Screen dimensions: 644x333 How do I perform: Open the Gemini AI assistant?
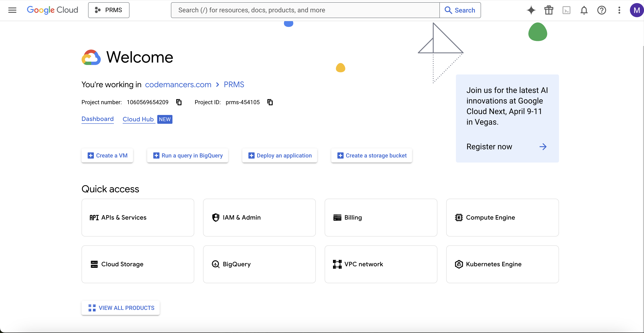pyautogui.click(x=531, y=10)
